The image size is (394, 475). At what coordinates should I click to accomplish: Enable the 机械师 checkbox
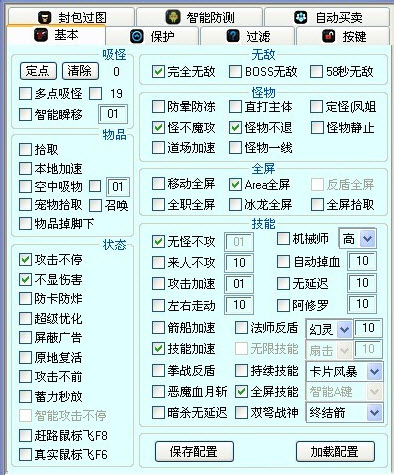(283, 239)
